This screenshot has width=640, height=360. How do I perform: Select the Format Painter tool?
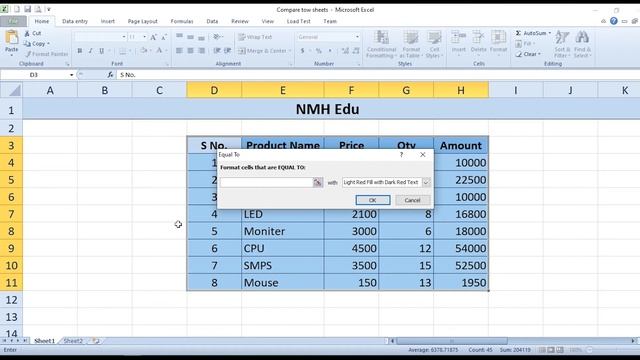46,54
